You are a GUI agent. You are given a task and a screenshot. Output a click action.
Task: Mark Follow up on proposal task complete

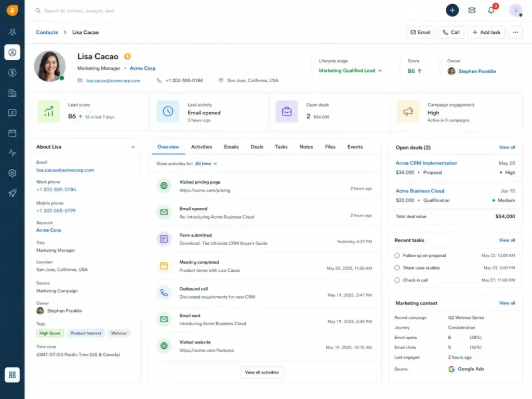[397, 255]
